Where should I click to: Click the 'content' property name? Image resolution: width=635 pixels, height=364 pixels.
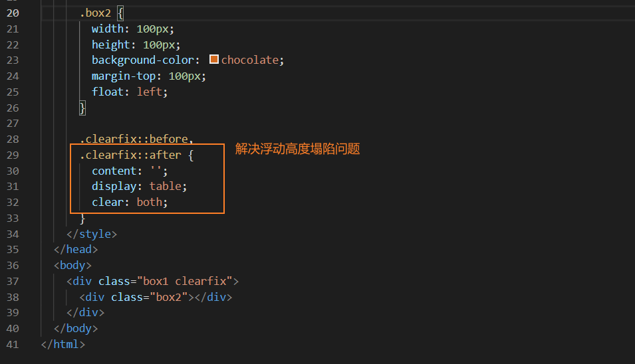click(x=114, y=171)
